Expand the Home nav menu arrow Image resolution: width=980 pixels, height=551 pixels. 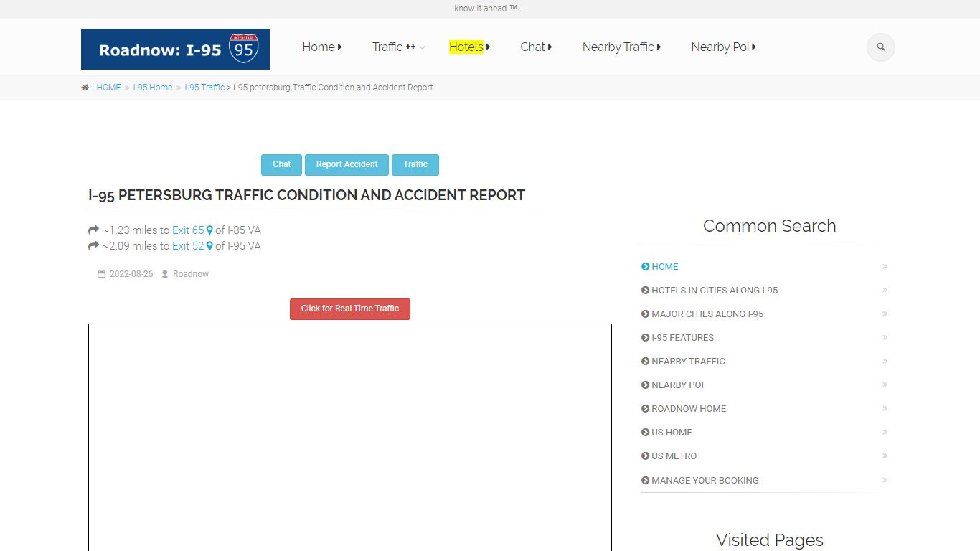[340, 47]
